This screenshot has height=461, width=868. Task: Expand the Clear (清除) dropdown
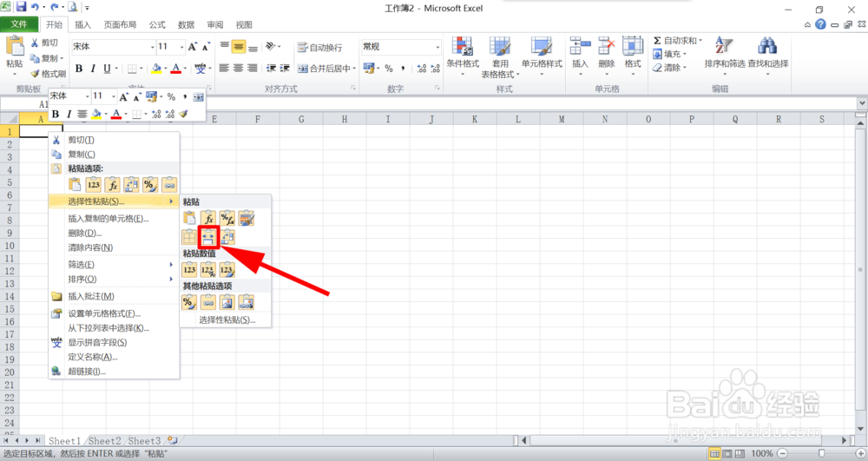coord(684,68)
